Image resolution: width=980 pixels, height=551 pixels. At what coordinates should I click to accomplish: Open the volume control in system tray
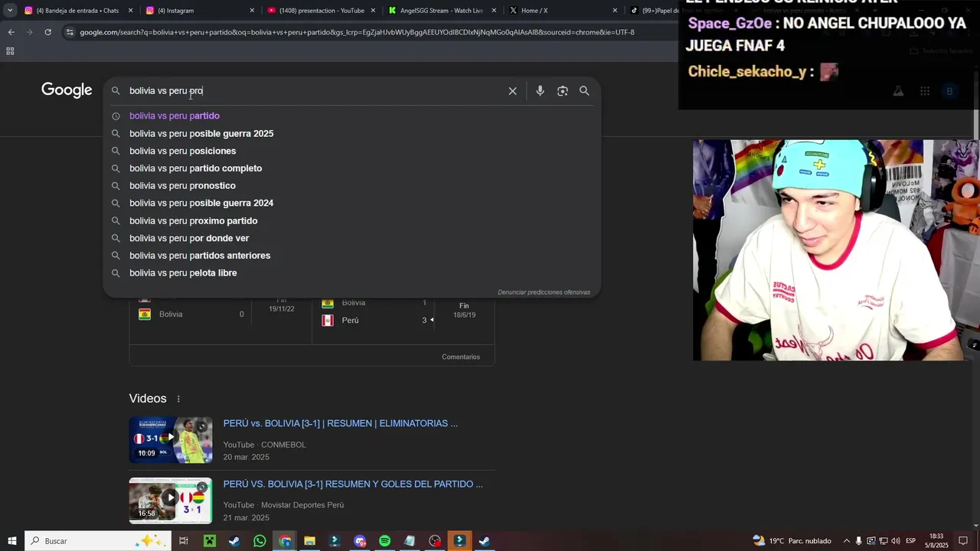(x=896, y=541)
